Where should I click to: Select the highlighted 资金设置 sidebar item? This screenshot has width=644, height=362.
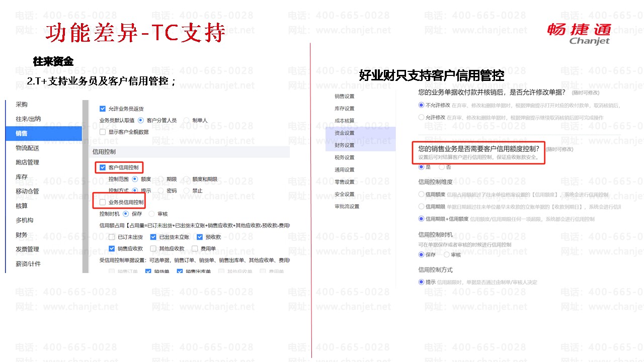click(x=361, y=133)
